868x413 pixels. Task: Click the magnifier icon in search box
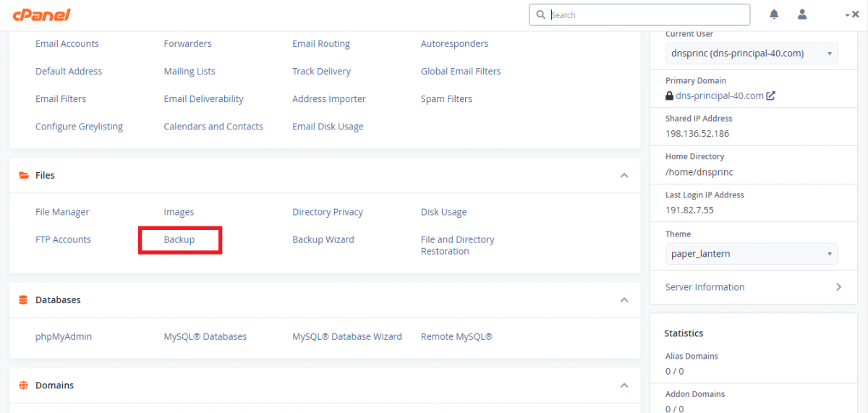pos(541,15)
